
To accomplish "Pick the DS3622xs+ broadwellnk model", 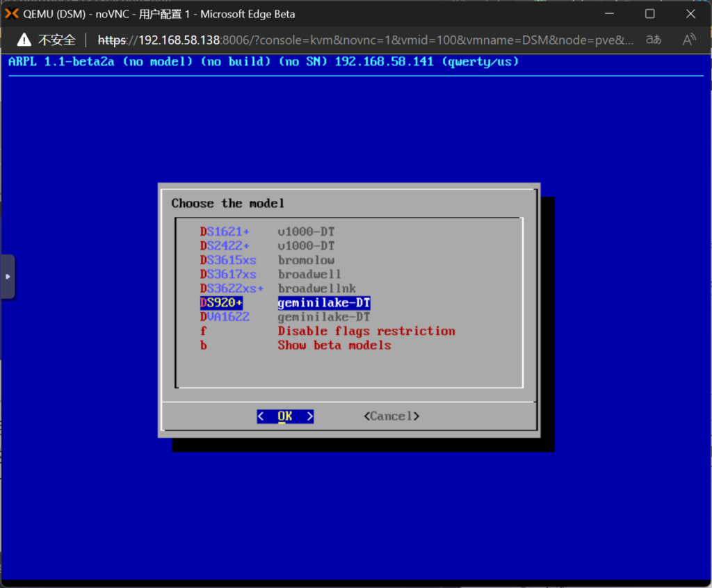I will (x=232, y=288).
